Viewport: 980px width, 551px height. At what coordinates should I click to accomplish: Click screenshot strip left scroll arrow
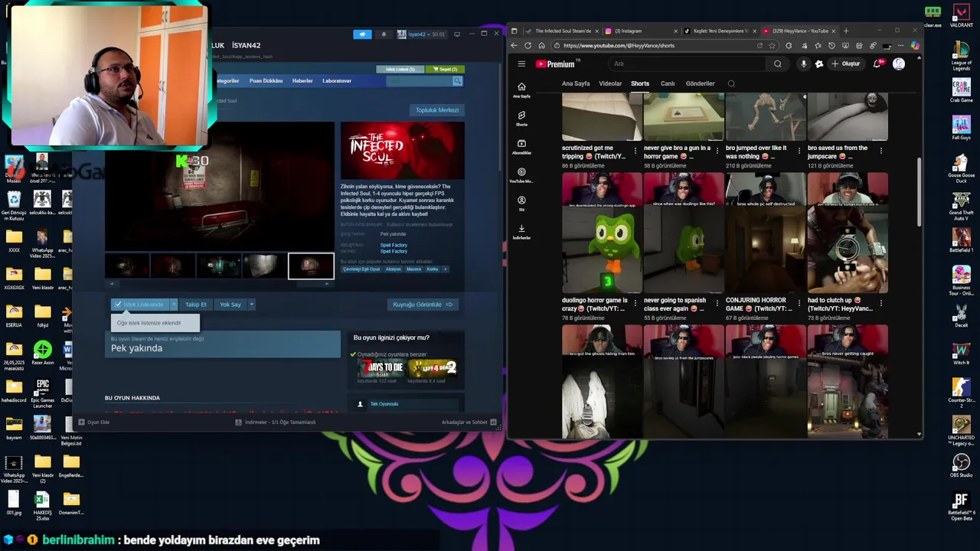tap(111, 284)
